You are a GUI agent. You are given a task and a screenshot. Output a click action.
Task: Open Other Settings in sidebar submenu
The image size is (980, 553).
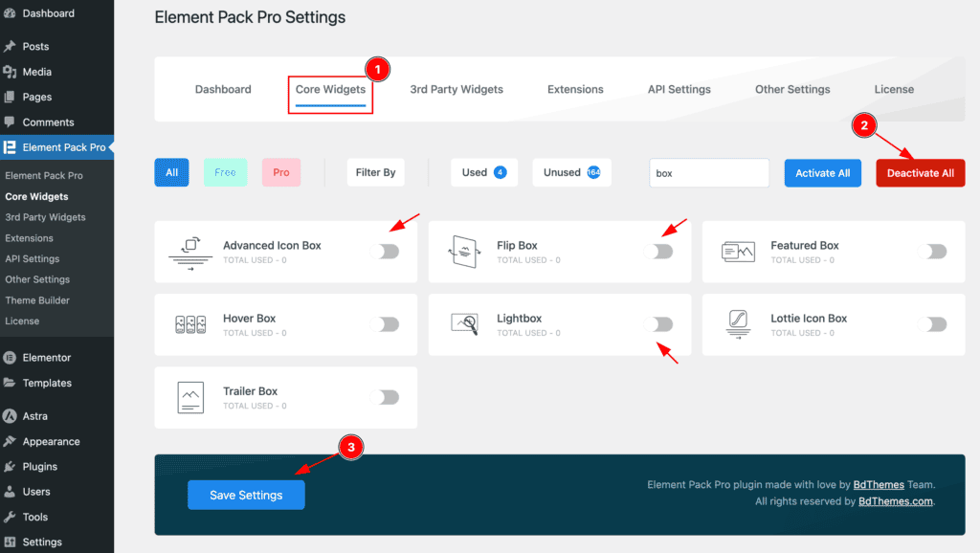tap(37, 279)
